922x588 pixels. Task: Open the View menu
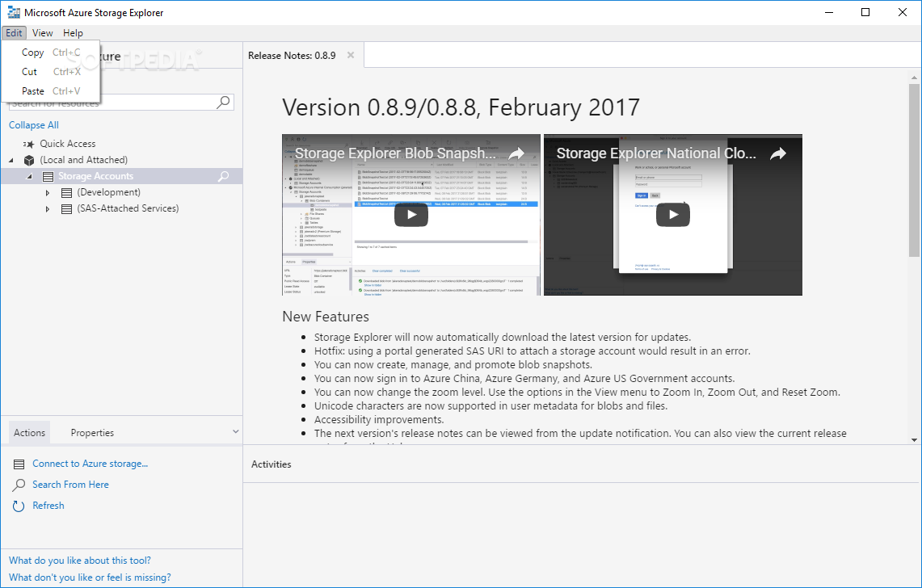tap(42, 33)
